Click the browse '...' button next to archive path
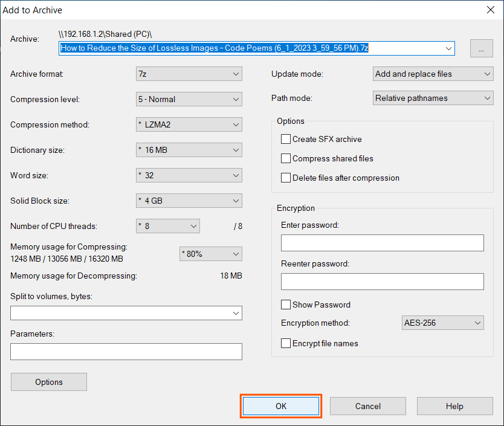Screen dimensions: 504x426 point(481,50)
